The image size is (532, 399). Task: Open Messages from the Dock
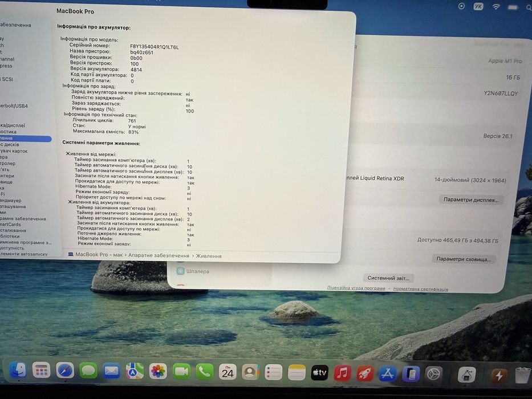pos(88,370)
